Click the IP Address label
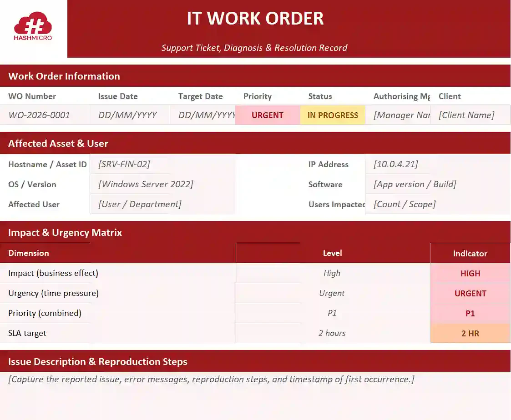Screen dimensions: 511x420 point(329,165)
